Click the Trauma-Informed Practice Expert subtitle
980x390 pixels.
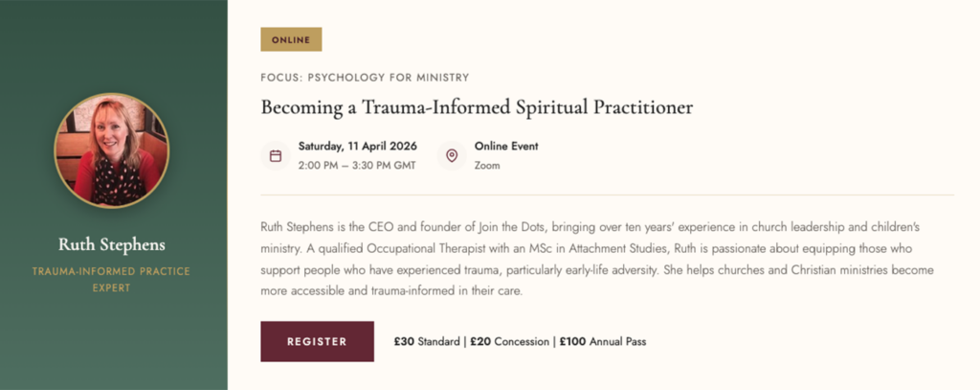coord(112,279)
